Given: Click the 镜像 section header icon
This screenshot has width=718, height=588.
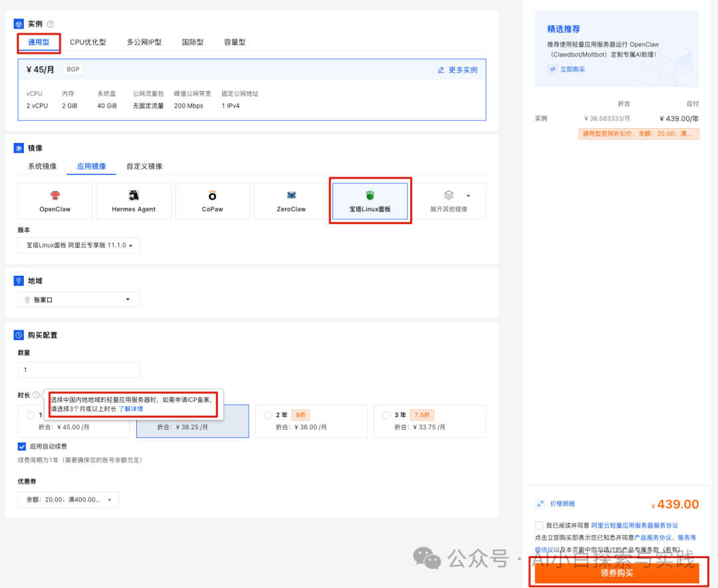Looking at the screenshot, I should pos(19,147).
